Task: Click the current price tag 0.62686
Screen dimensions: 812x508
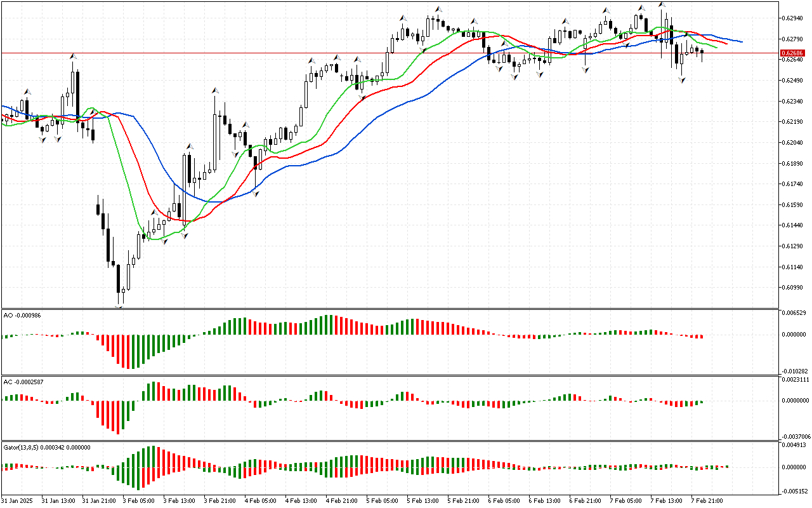Action: click(792, 53)
